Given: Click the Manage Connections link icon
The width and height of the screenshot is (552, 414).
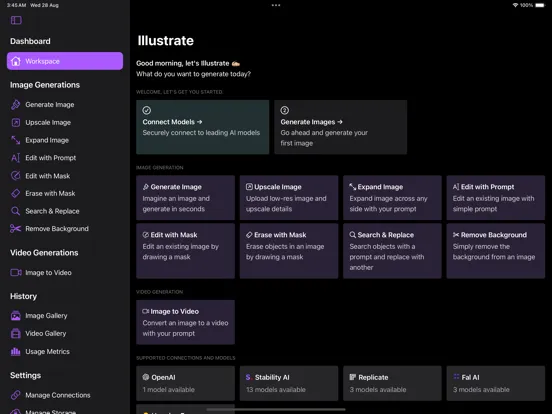Looking at the screenshot, I should click(15, 395).
